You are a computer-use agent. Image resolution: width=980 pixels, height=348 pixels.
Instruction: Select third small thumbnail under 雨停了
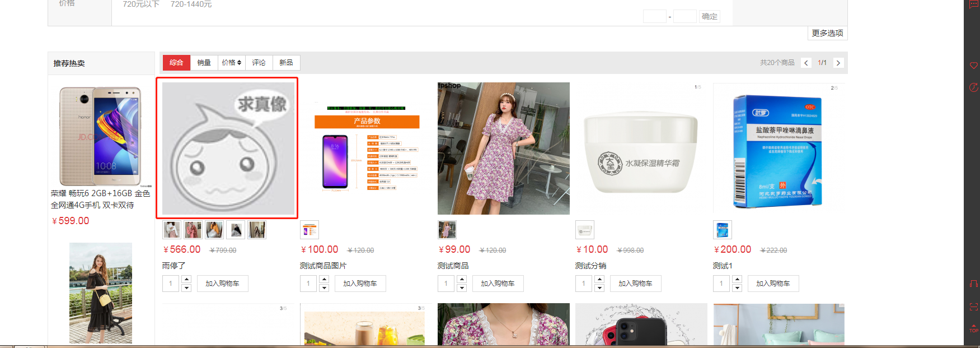(x=214, y=230)
